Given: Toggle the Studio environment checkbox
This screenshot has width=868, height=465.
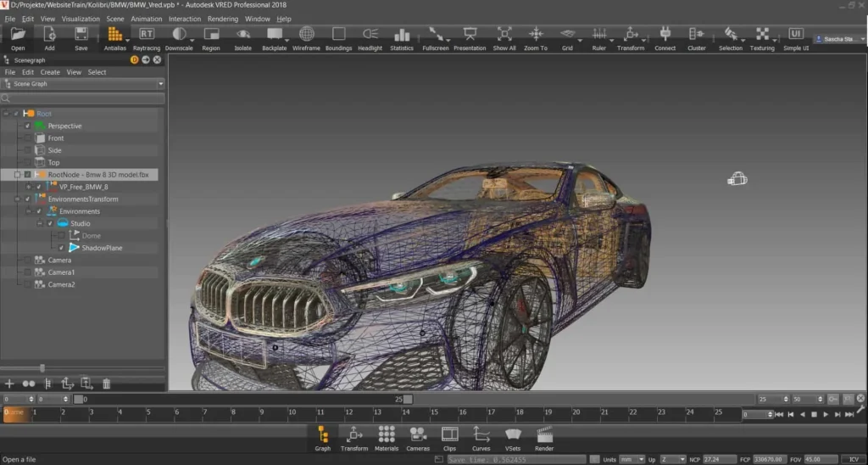Looking at the screenshot, I should (50, 223).
